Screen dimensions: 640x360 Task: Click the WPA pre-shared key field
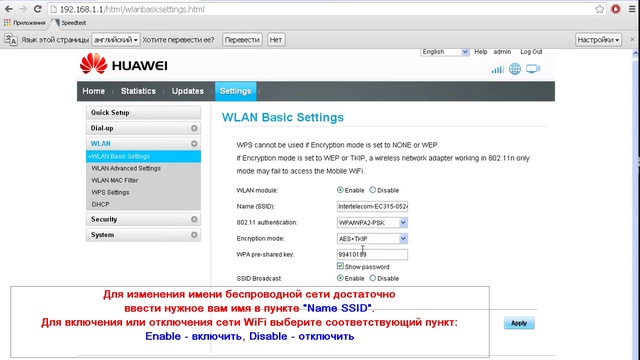372,255
